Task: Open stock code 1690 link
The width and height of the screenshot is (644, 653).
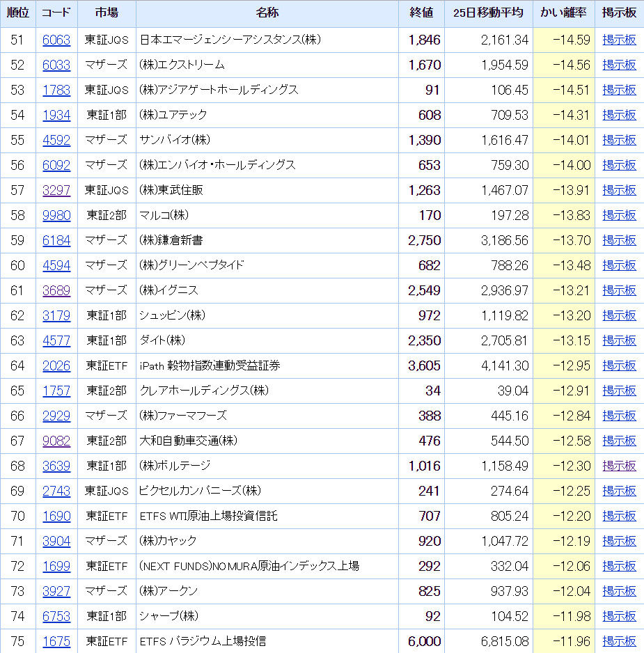Action: (x=56, y=516)
